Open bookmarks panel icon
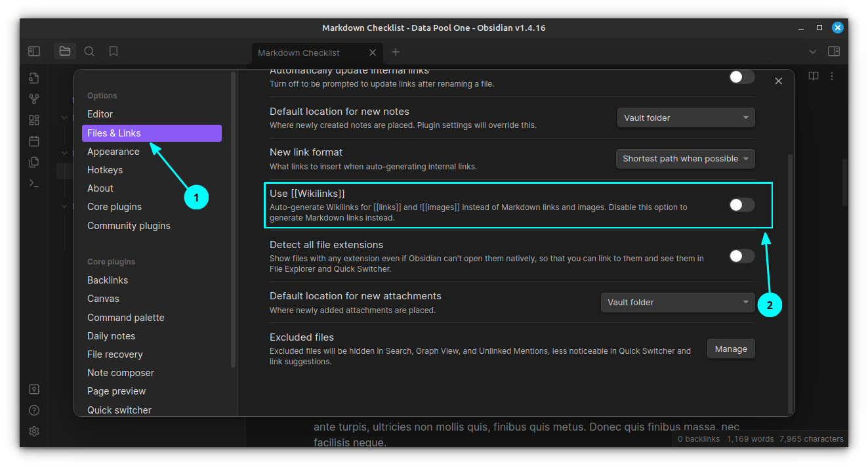Viewport: 868px width, 468px height. (114, 51)
